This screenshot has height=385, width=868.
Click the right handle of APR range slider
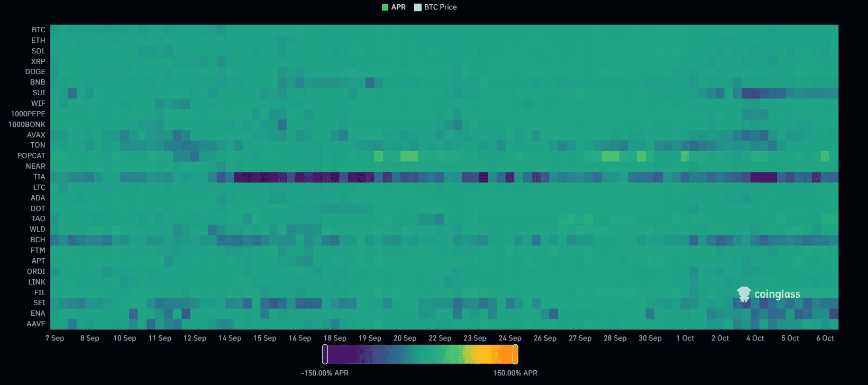pos(515,354)
